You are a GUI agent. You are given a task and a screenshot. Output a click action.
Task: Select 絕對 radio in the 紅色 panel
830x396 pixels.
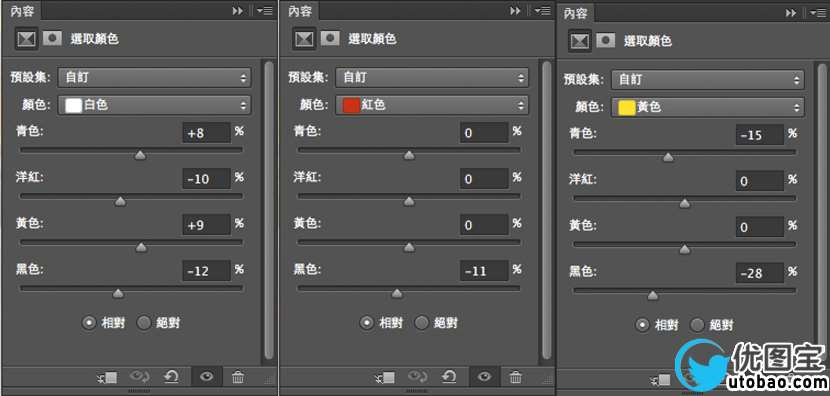click(x=422, y=322)
